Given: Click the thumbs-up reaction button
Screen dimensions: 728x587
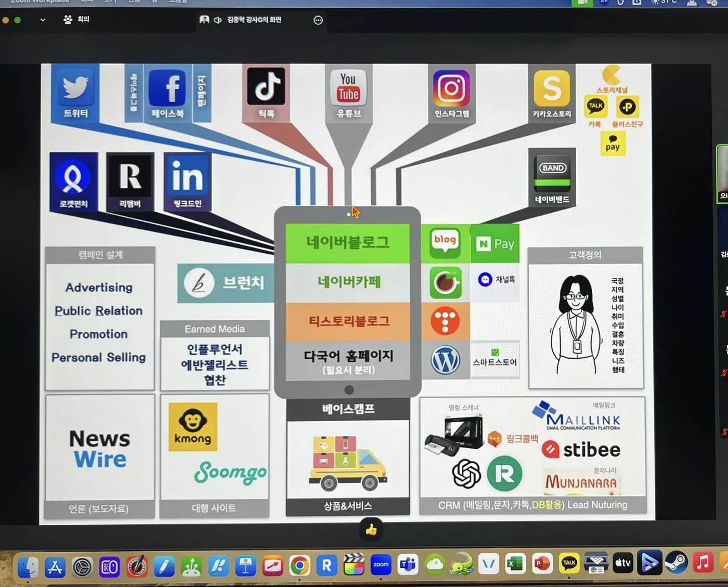Looking at the screenshot, I should [x=371, y=530].
